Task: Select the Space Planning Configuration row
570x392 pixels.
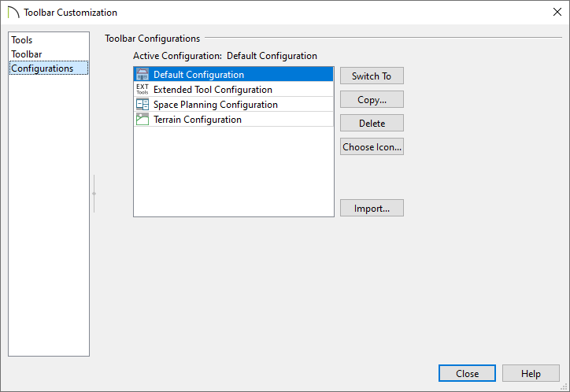Action: [x=234, y=104]
